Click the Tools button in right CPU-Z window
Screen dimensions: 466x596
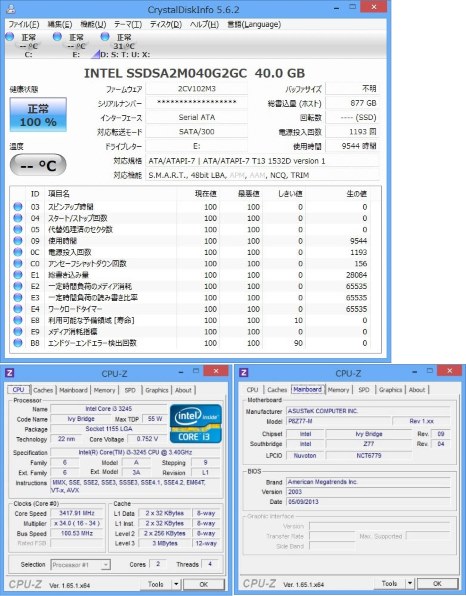390,583
